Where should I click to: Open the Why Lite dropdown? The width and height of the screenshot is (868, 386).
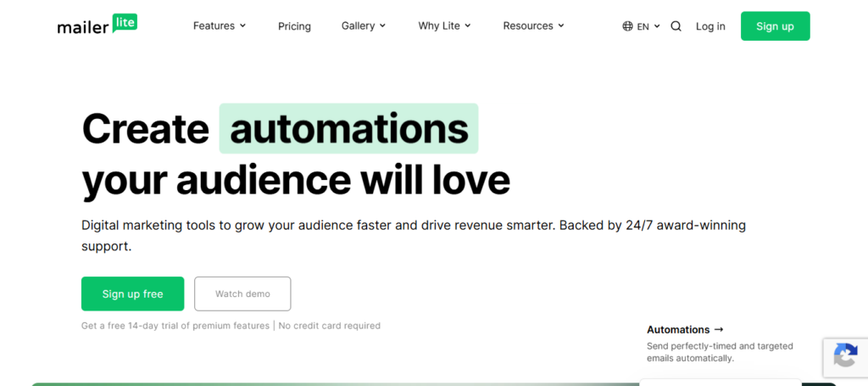(444, 26)
